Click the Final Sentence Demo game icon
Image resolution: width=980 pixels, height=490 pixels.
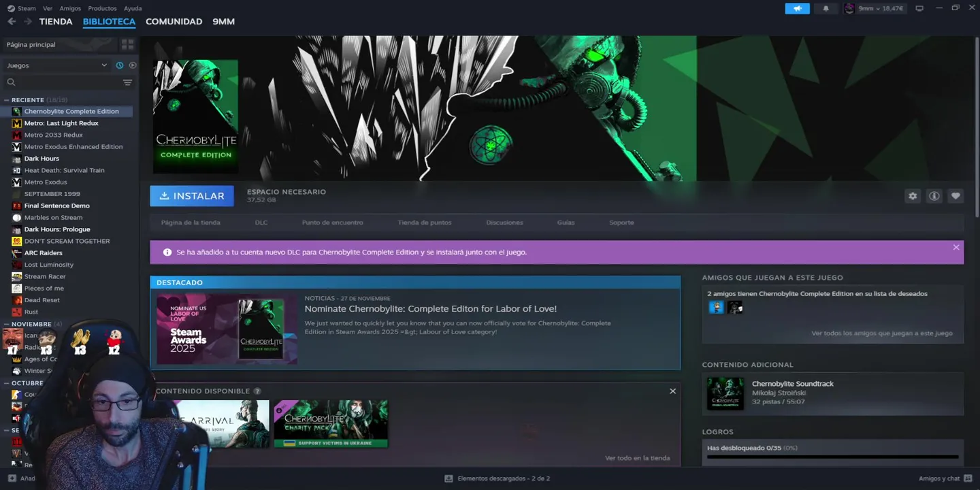[x=17, y=206]
